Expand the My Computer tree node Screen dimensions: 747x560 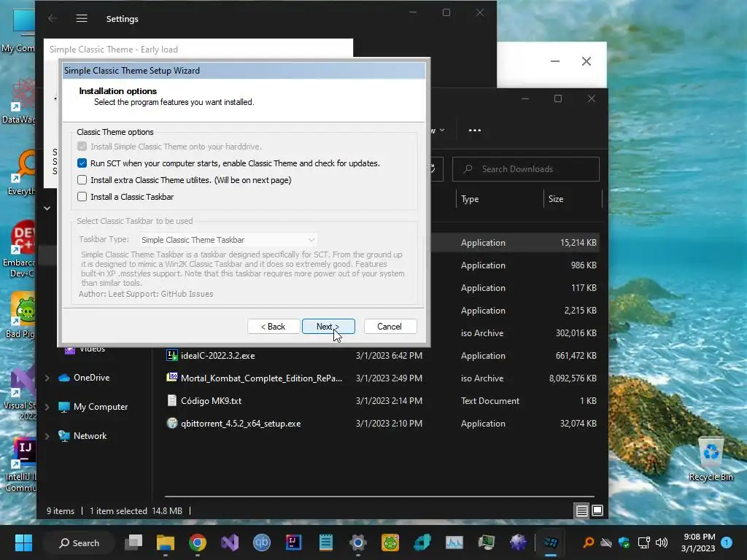pyautogui.click(x=47, y=407)
